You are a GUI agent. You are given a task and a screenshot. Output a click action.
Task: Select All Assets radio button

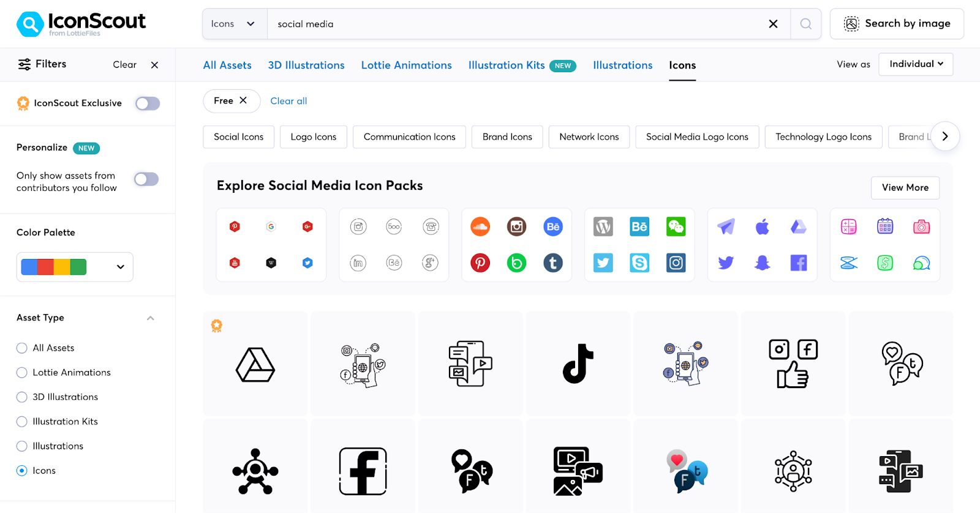22,348
